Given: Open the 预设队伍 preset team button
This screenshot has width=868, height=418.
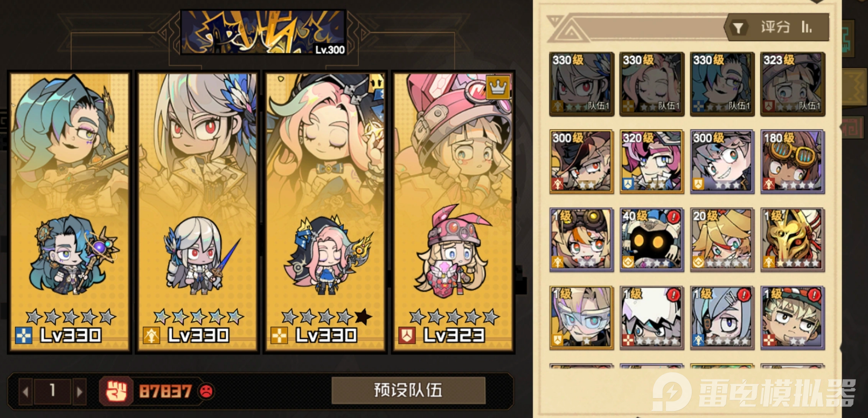Looking at the screenshot, I should (408, 390).
